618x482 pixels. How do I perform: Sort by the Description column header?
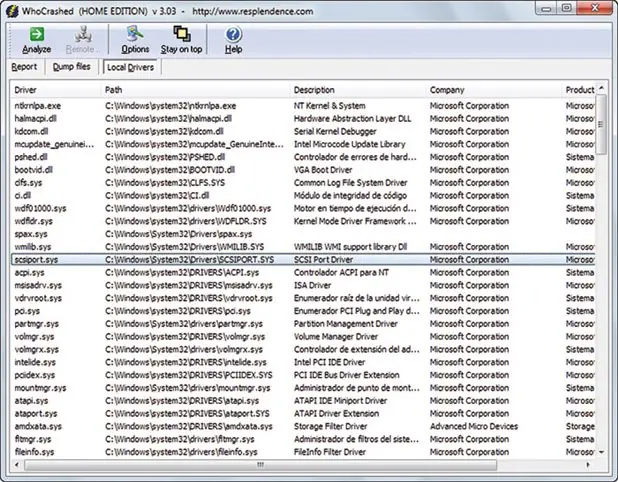(x=358, y=90)
